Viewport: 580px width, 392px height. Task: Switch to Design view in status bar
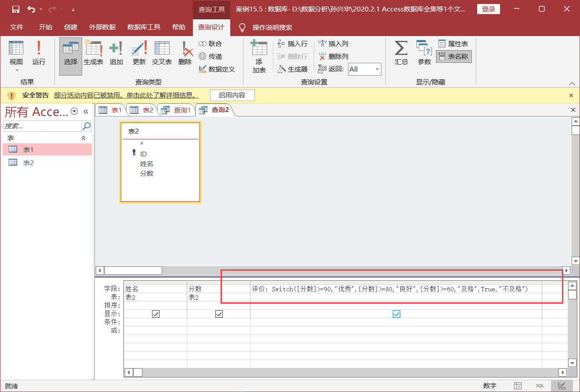pyautogui.click(x=562, y=385)
